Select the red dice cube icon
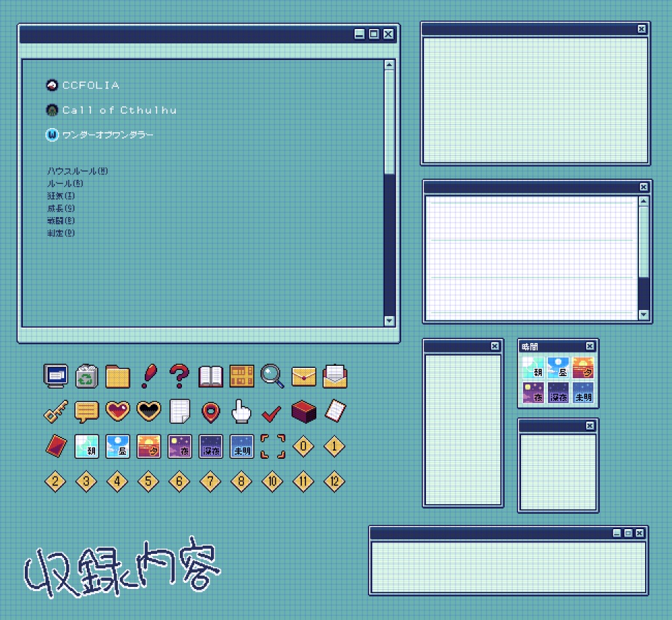Viewport: 672px width, 620px height. 303,411
